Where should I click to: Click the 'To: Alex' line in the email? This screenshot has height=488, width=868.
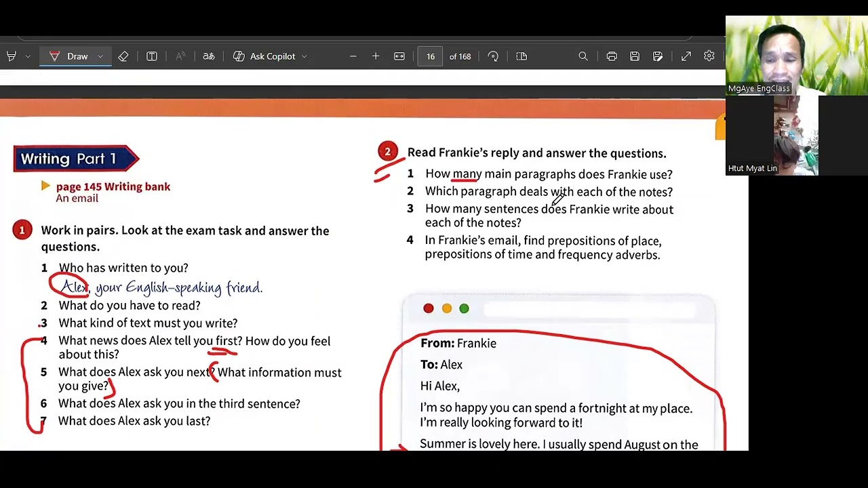(x=441, y=365)
